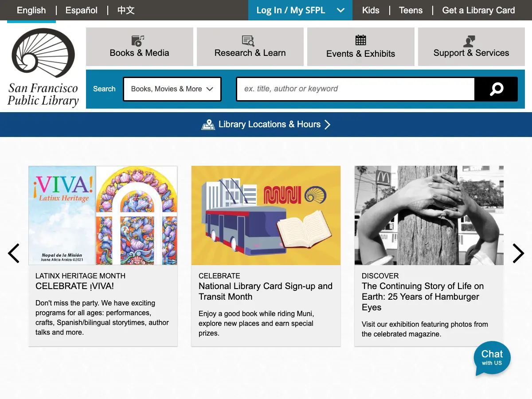
Task: Switch language to 中文
Action: point(126,10)
